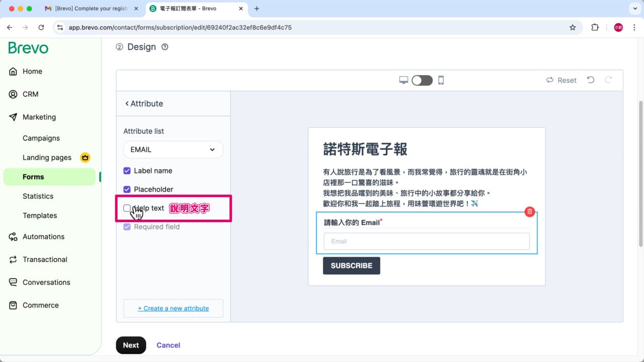Click the Create a new attribute link
The image size is (644, 362).
click(x=173, y=308)
